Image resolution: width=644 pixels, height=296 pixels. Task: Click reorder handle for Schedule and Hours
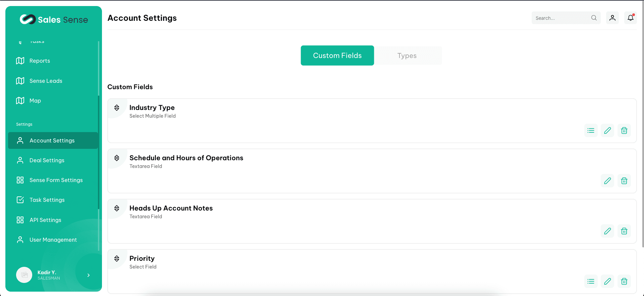pos(117,158)
